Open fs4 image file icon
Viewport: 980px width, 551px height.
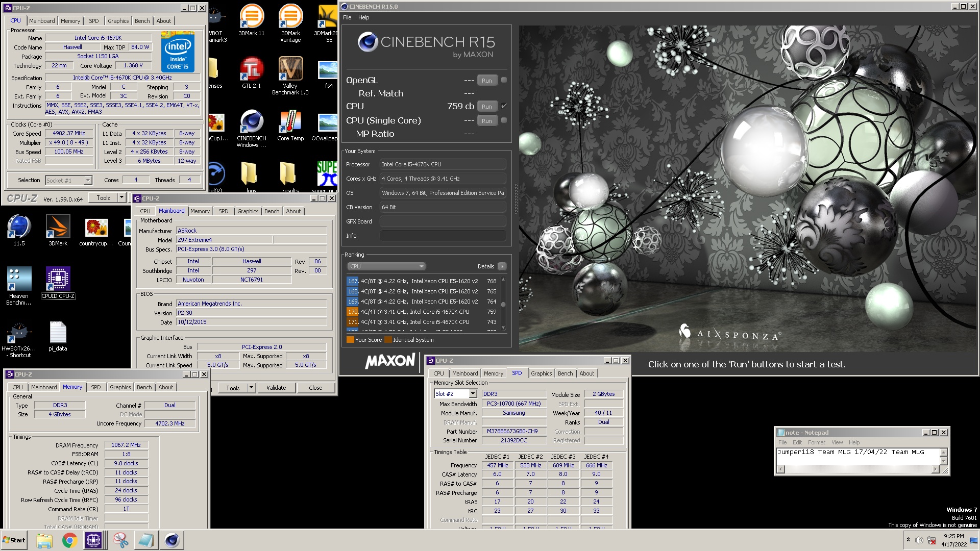[328, 74]
